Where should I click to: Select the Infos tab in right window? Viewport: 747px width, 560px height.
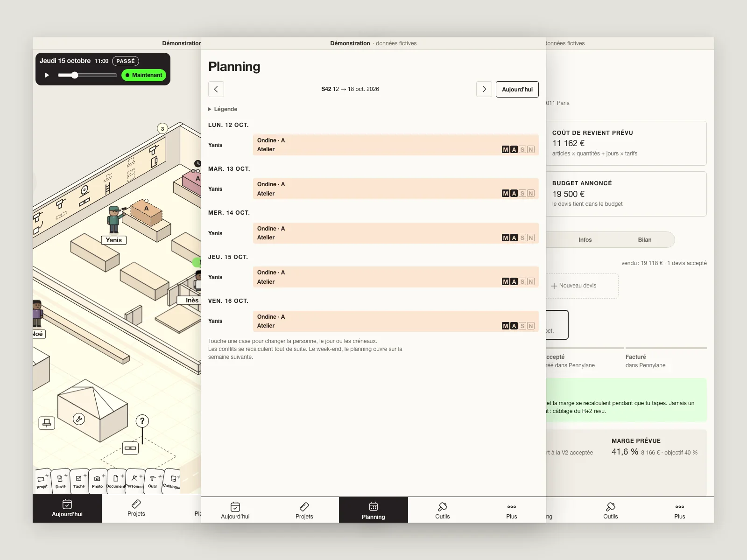[x=585, y=240]
